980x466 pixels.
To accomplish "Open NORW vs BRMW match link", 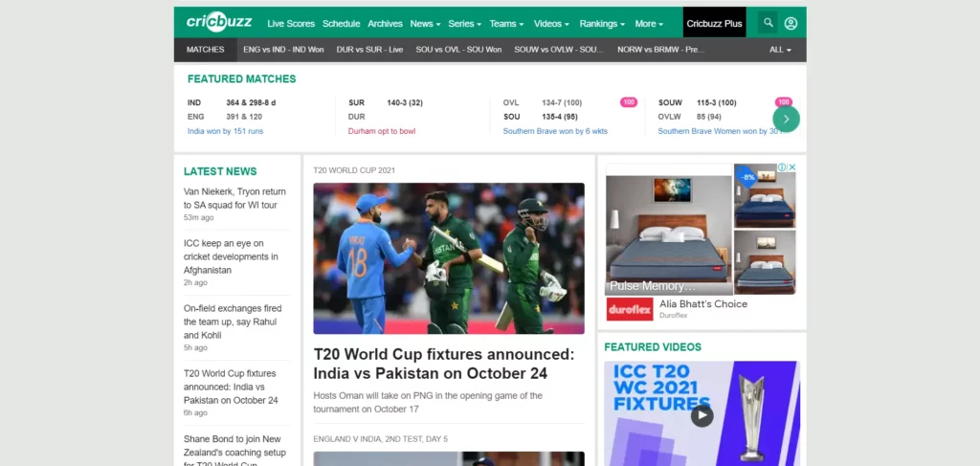I will click(x=660, y=50).
